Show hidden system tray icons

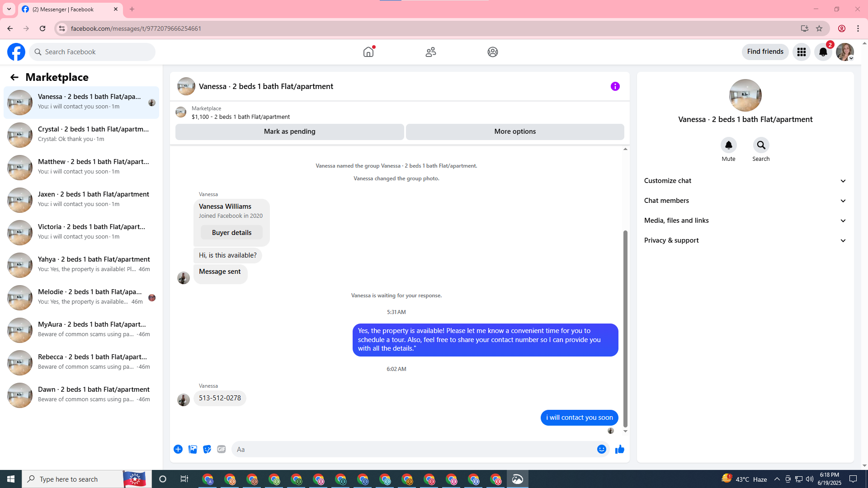(777, 479)
